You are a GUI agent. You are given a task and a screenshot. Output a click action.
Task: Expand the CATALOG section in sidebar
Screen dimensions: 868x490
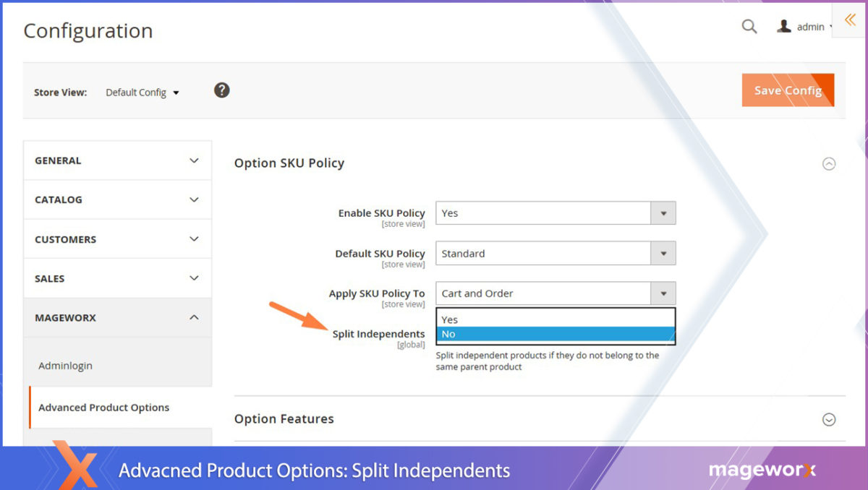(117, 199)
